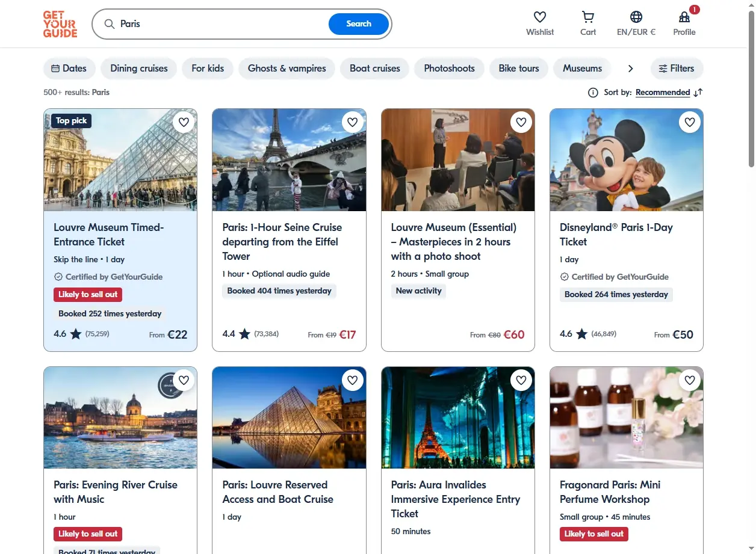Click the star rating on Disneyland card
The width and height of the screenshot is (756, 554).
point(581,334)
